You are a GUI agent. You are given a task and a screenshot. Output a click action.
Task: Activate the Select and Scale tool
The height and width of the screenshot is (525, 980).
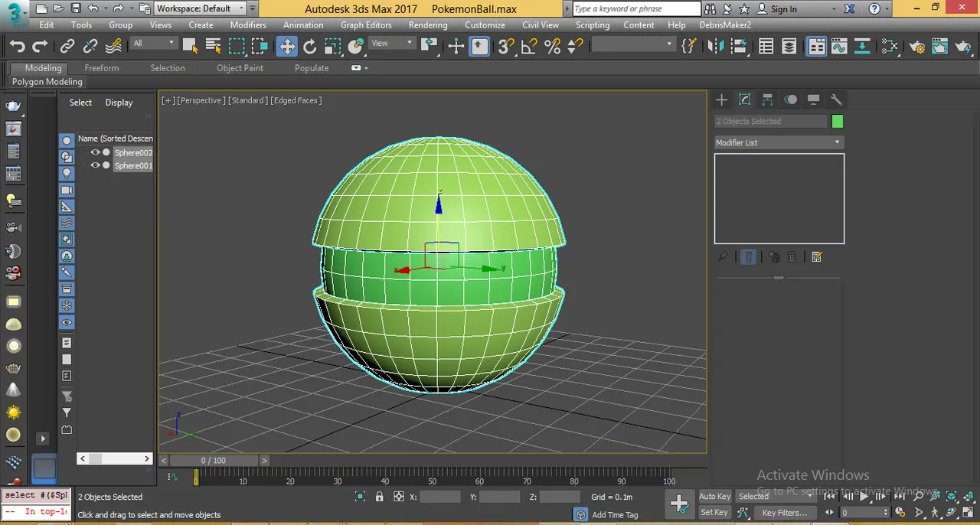tap(332, 47)
